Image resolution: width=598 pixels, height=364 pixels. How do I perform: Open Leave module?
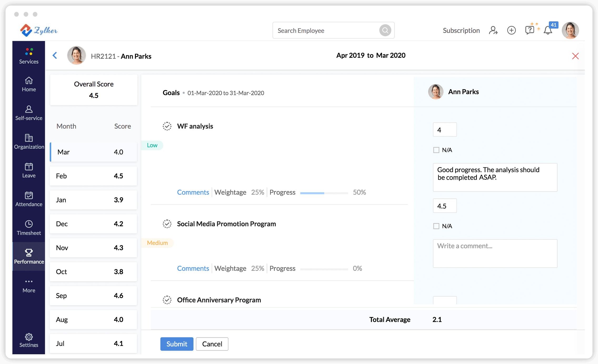point(29,170)
